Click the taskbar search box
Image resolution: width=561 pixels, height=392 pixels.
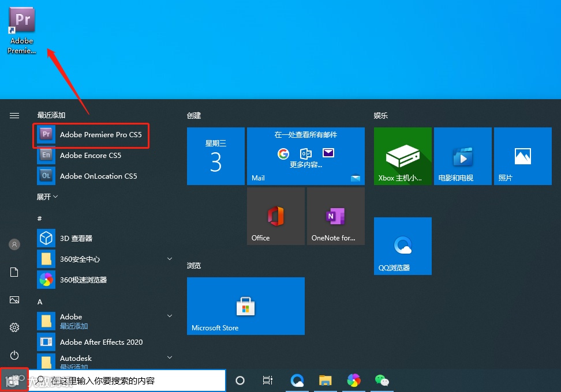click(x=127, y=380)
